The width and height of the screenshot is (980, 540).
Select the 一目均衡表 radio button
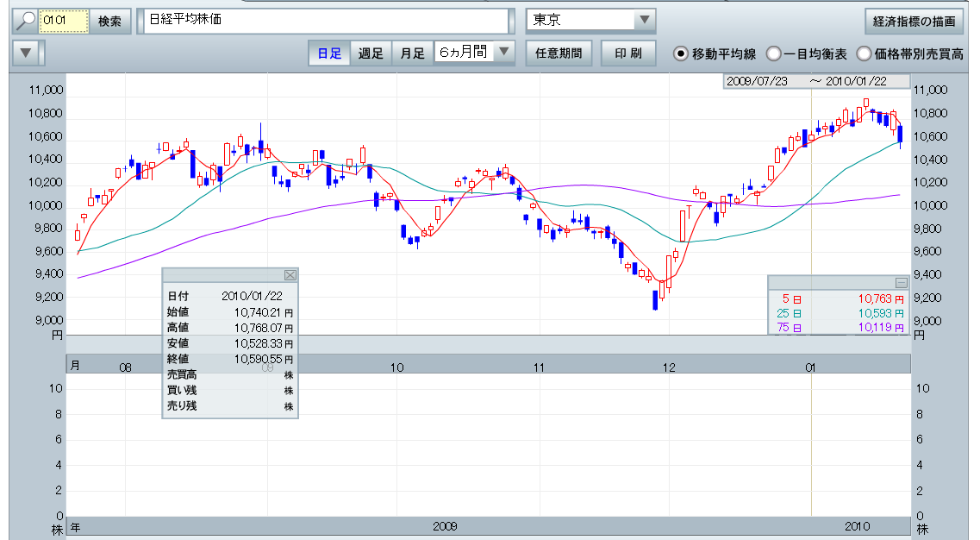click(x=774, y=53)
